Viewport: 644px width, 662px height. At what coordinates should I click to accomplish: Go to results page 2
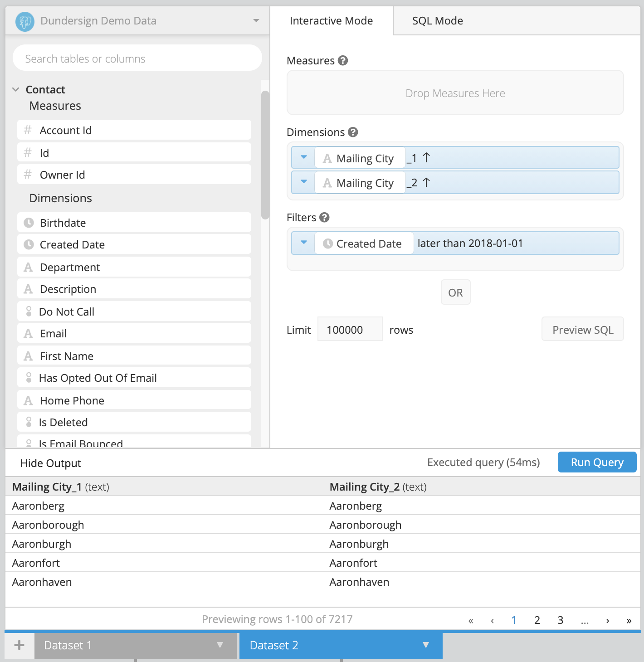pos(537,620)
